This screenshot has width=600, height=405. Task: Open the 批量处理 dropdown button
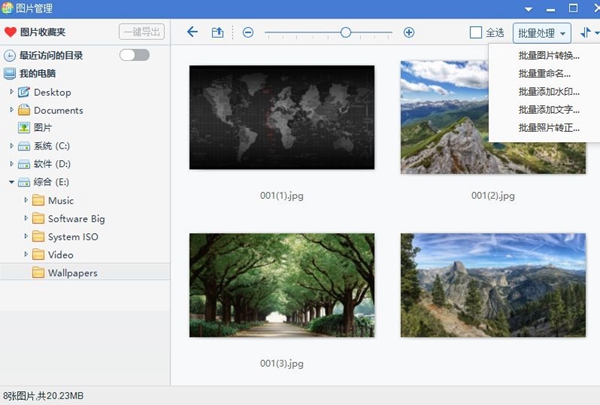tap(542, 33)
